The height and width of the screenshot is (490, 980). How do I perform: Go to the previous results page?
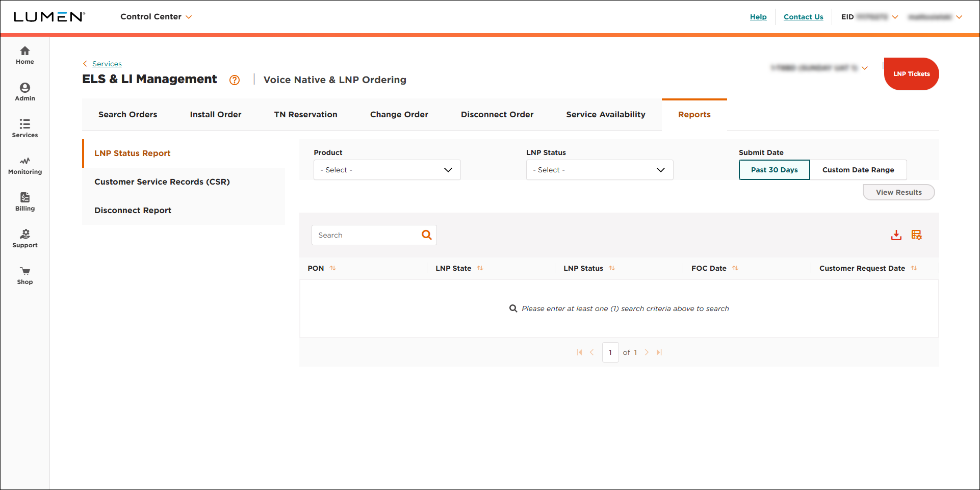pos(592,352)
